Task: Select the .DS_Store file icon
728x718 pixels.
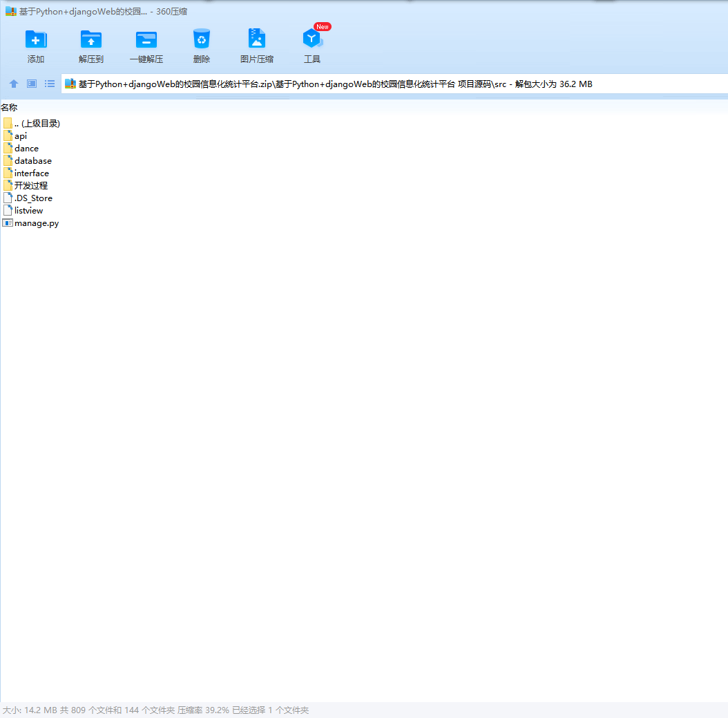Action: [8, 198]
